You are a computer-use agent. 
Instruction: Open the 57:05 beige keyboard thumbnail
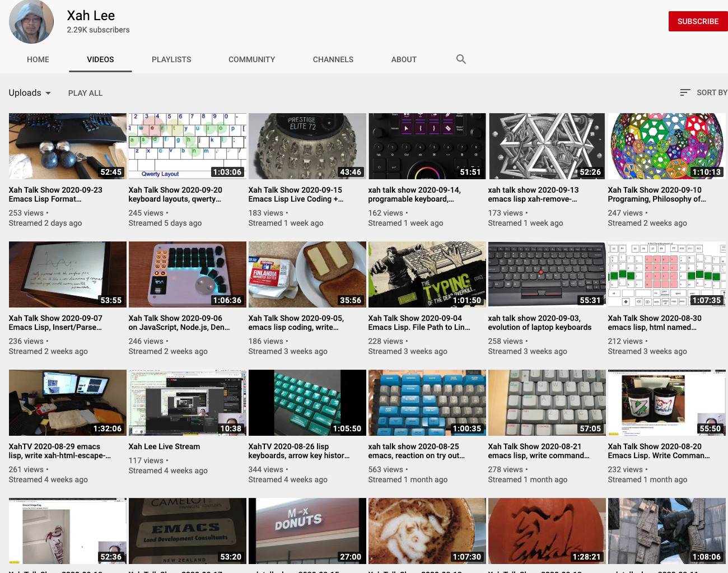click(x=547, y=403)
